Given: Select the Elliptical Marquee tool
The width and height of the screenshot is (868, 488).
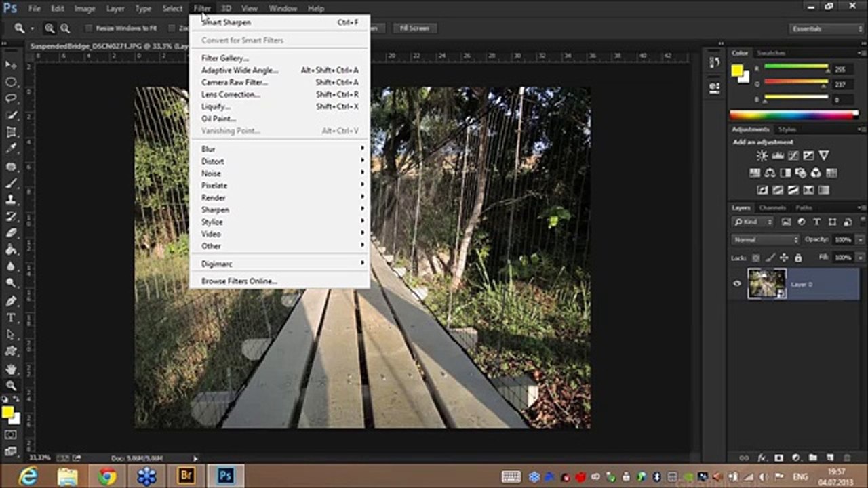Looking at the screenshot, I should click(12, 82).
